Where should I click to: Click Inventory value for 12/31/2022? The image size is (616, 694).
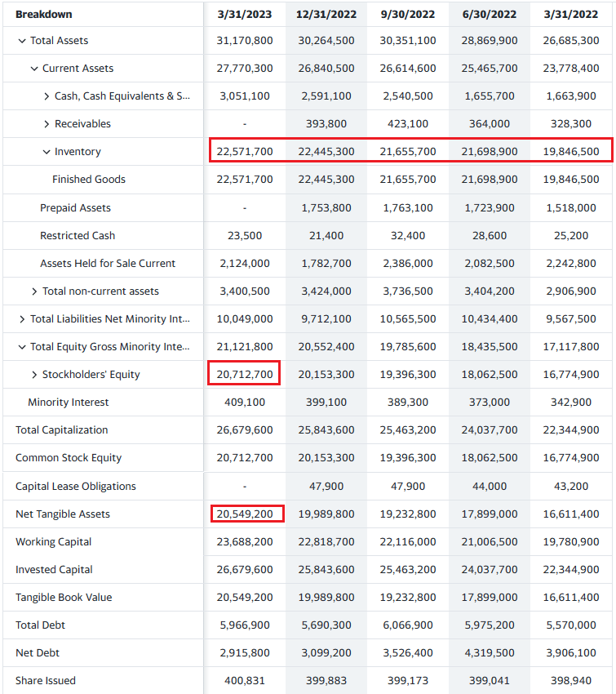pyautogui.click(x=326, y=152)
